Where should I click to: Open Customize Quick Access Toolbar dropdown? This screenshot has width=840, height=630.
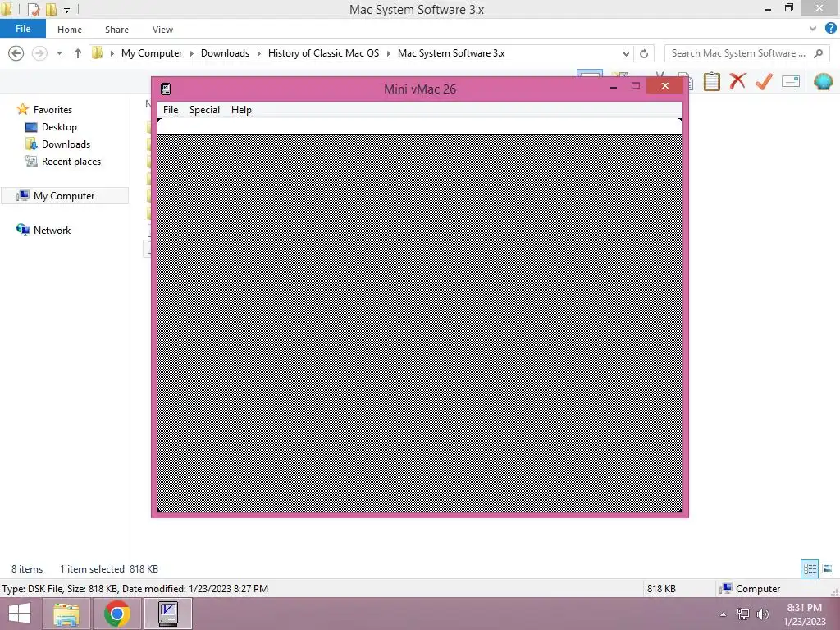coord(67,10)
